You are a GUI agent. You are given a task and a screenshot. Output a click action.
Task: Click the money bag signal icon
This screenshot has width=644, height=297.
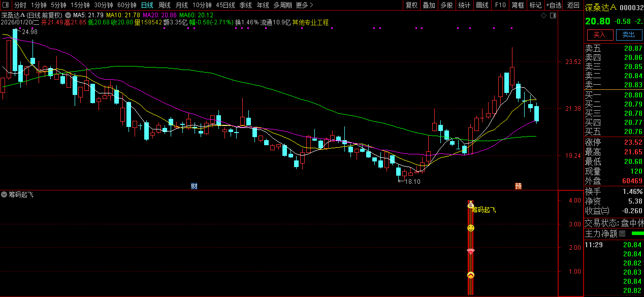coord(470,205)
